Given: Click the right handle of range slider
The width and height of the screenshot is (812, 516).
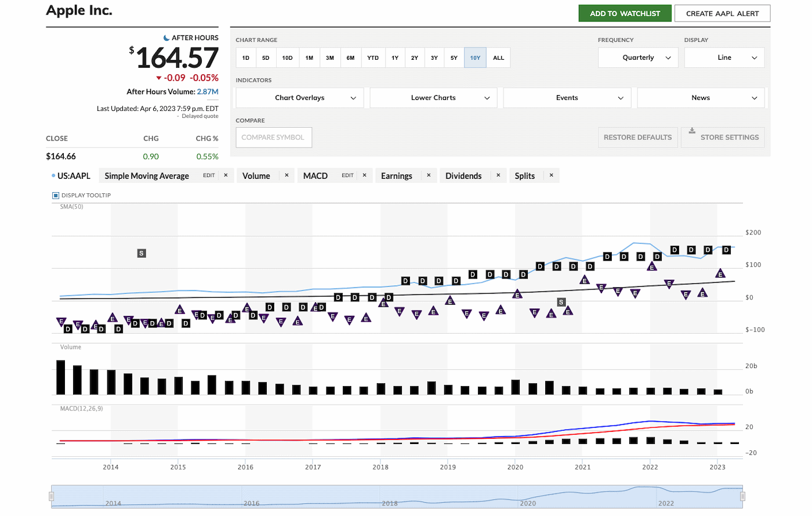Looking at the screenshot, I should pos(742,496).
